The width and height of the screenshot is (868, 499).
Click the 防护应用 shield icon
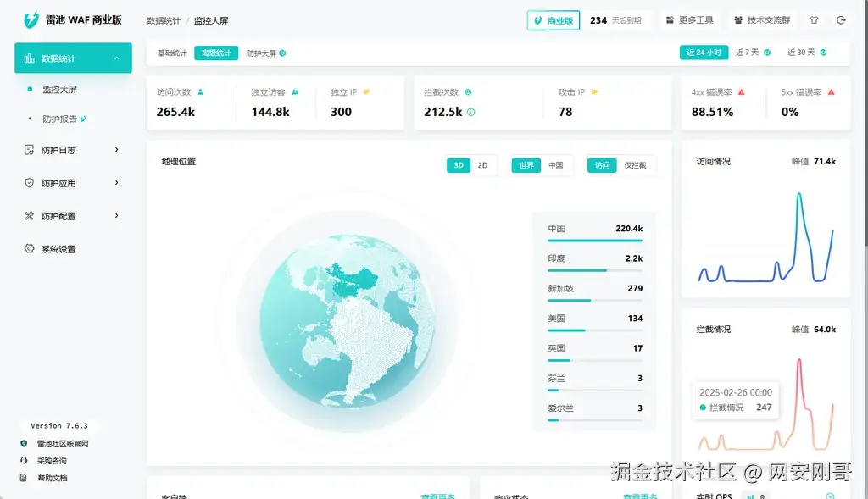click(30, 182)
